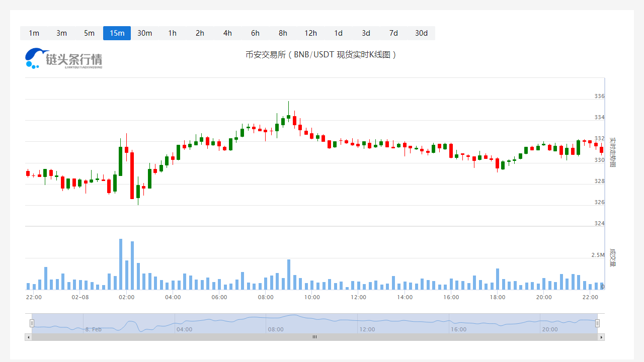Click the navigator's right range handle
The image size is (644, 362).
[597, 323]
